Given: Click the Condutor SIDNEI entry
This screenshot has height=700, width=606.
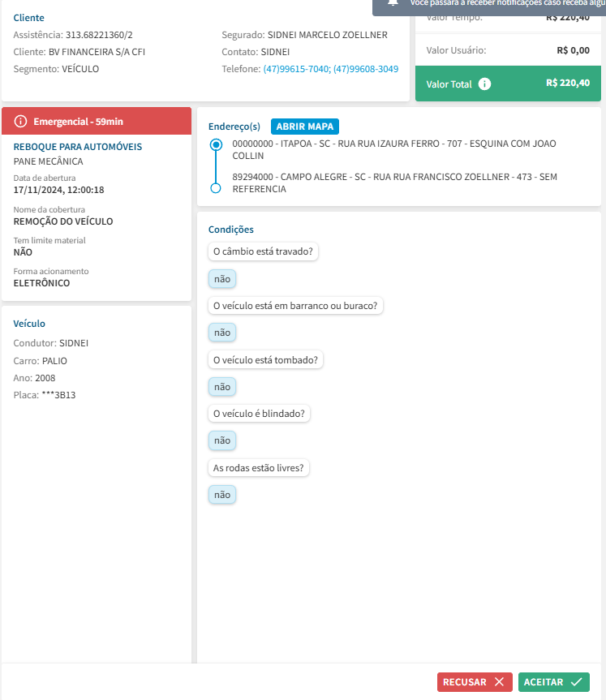Looking at the screenshot, I should 51,343.
